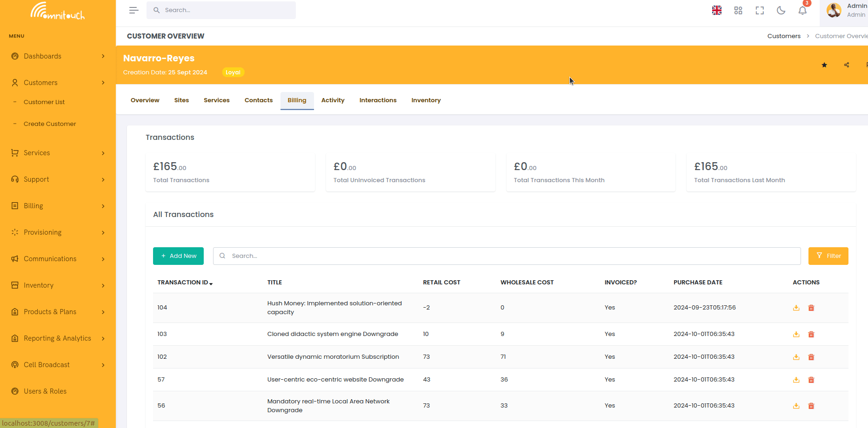Expand Products & Plans in the sidebar
The width and height of the screenshot is (868, 428).
point(58,312)
